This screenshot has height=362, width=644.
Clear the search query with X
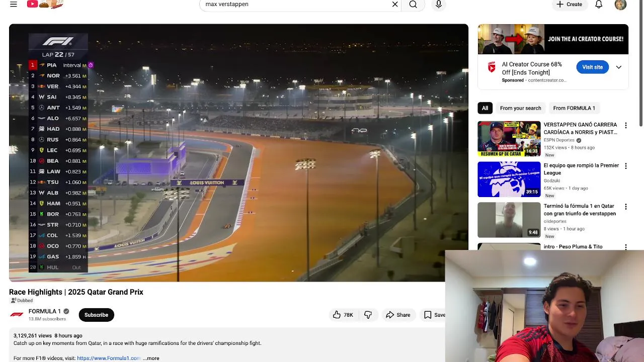(395, 4)
